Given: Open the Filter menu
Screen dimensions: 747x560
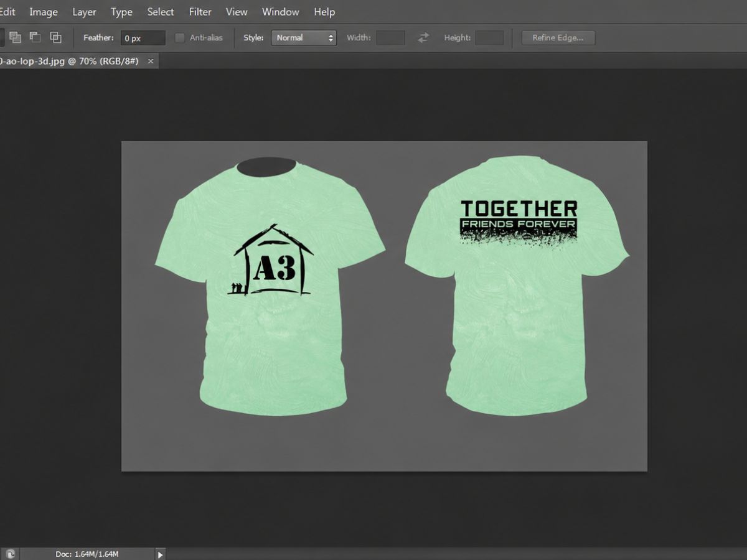Looking at the screenshot, I should [x=200, y=12].
